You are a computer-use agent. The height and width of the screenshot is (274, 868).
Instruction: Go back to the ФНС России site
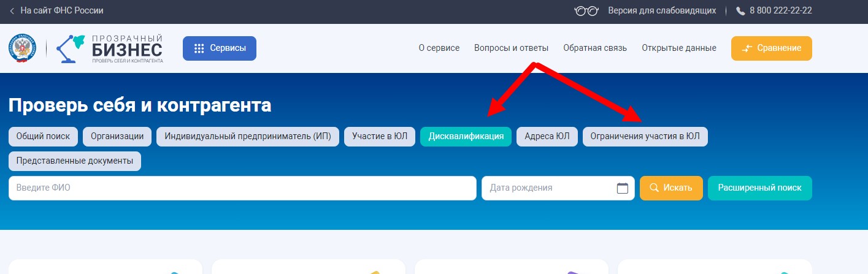[56, 11]
